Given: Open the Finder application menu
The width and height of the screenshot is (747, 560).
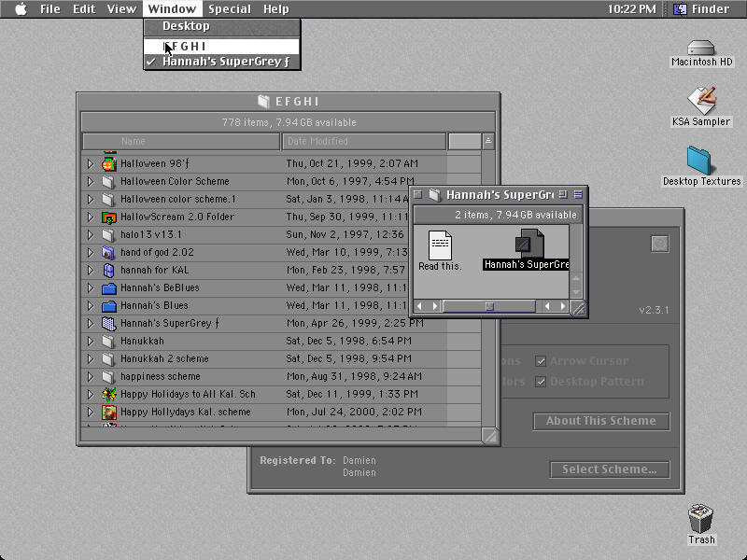Looking at the screenshot, I should (x=701, y=9).
